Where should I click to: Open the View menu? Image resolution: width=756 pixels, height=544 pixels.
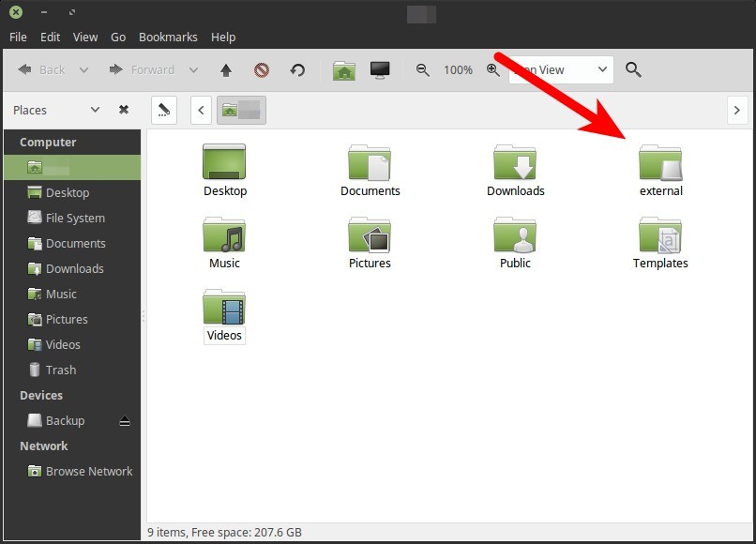pos(85,38)
